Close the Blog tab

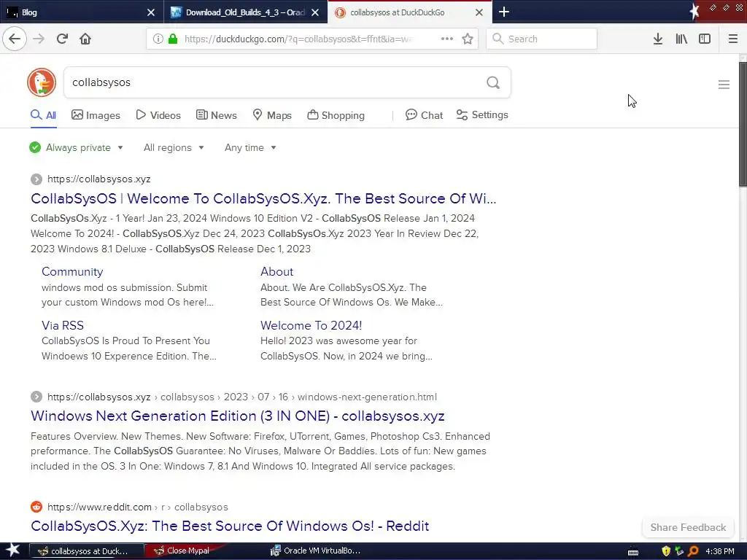[x=151, y=12]
